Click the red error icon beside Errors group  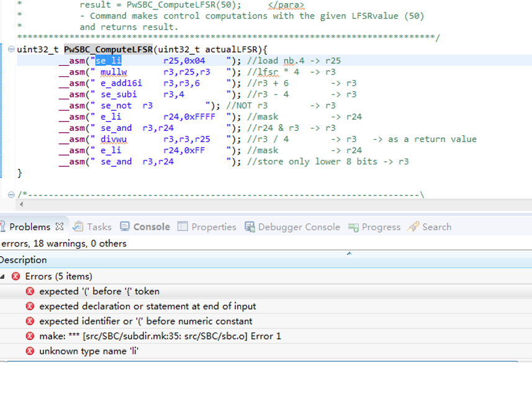(16, 276)
